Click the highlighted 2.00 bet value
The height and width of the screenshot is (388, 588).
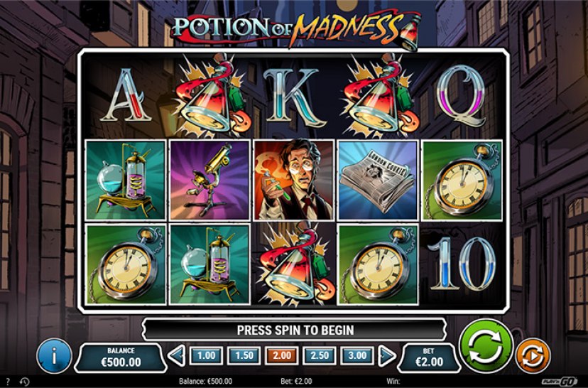click(282, 355)
